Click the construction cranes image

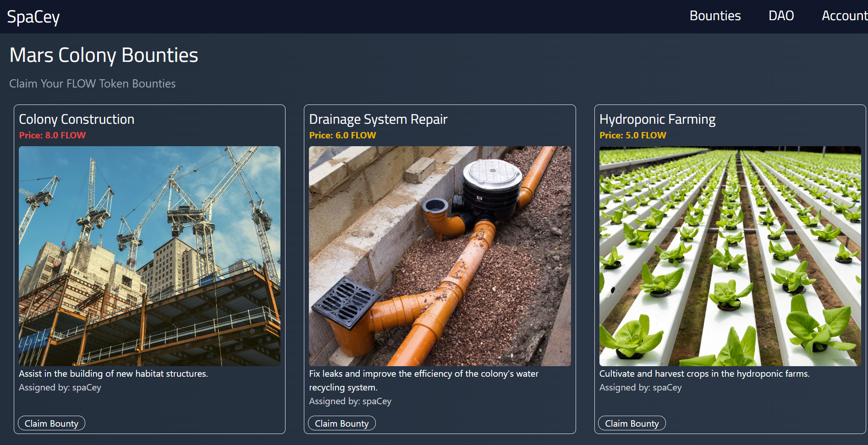coord(149,256)
